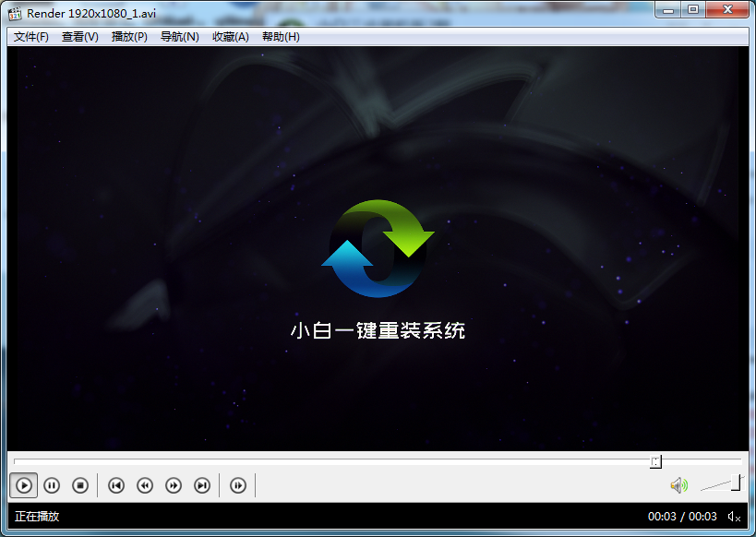This screenshot has height=537, width=756.
Task: Open the 文件(F) menu
Action: pyautogui.click(x=30, y=37)
